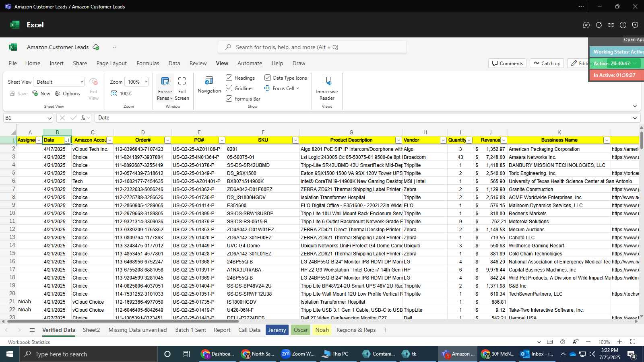This screenshot has width=644, height=362.
Task: Click the Cortana circle icon
Action: click(x=167, y=354)
